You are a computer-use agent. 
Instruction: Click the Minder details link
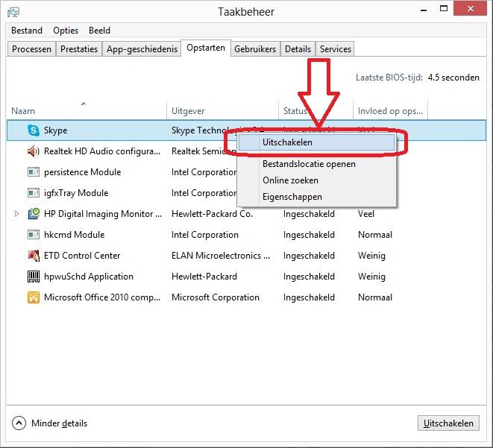point(59,423)
